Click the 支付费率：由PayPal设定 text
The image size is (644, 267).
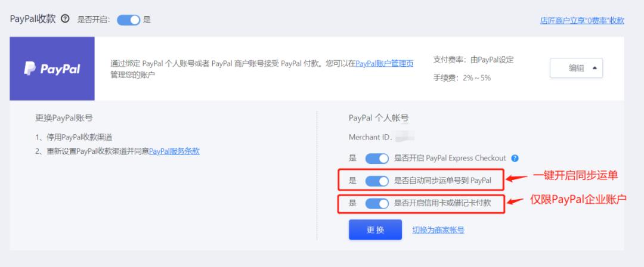(x=473, y=60)
